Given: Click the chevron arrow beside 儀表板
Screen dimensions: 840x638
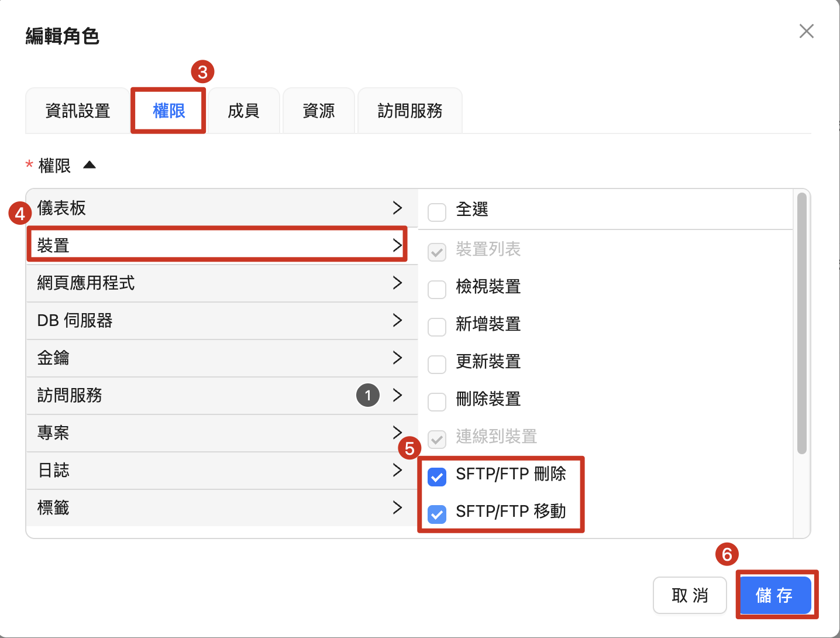Looking at the screenshot, I should click(x=397, y=208).
